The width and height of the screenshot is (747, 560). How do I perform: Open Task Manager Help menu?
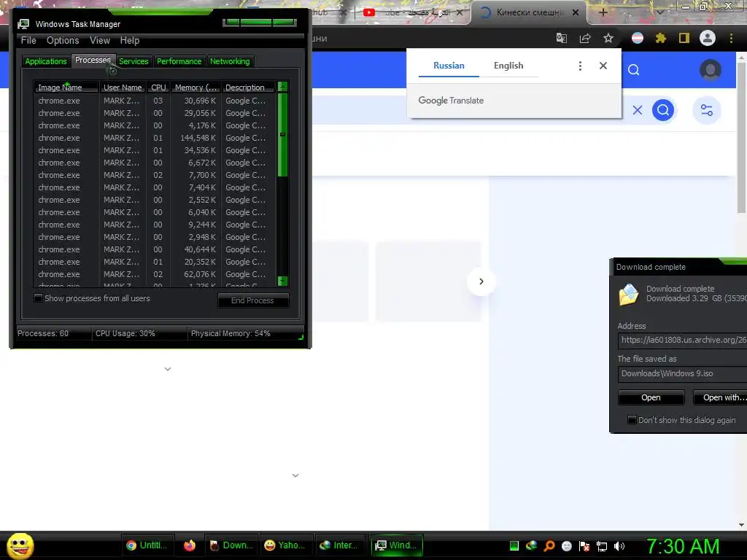(x=130, y=41)
